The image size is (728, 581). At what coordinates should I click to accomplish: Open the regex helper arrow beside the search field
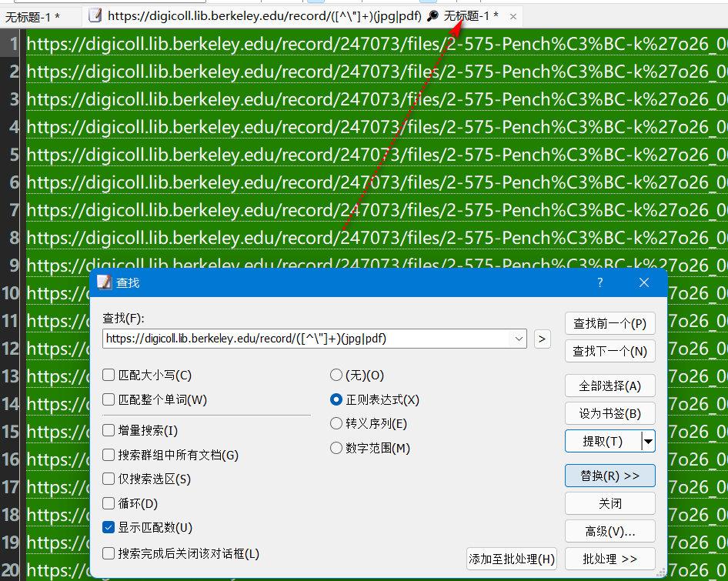click(x=542, y=338)
